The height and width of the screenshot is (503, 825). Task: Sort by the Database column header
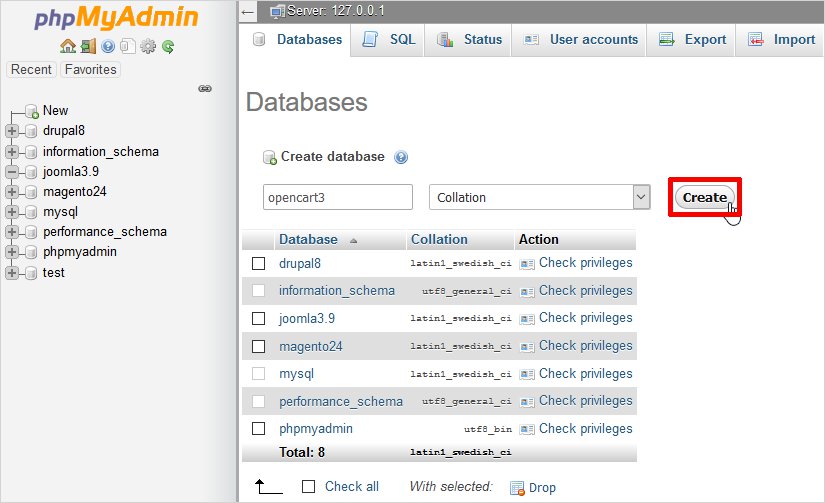[308, 240]
